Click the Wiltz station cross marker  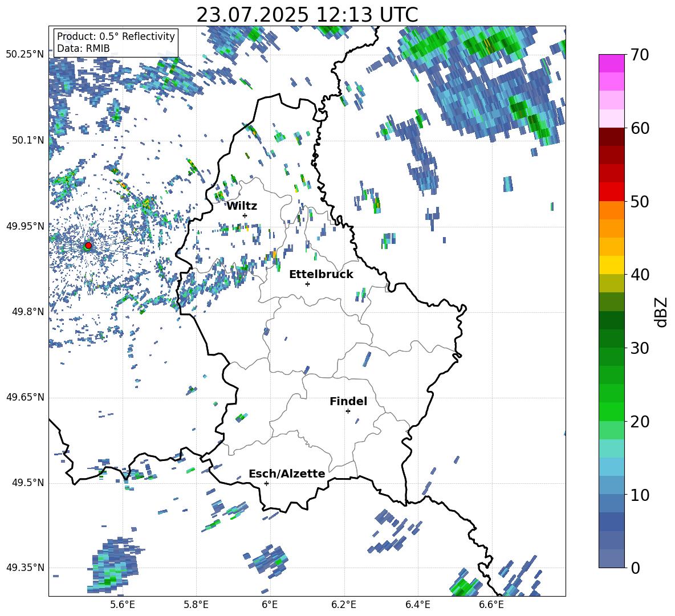245,215
